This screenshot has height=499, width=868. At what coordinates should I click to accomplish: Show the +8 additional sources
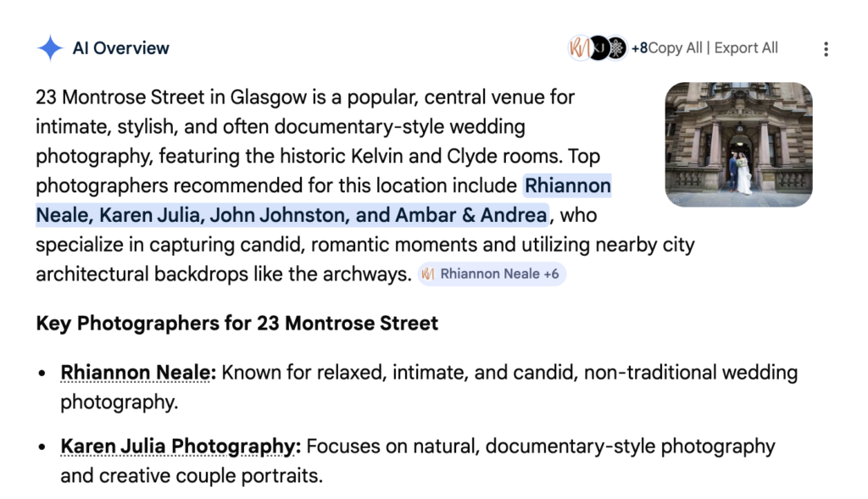[x=639, y=48]
